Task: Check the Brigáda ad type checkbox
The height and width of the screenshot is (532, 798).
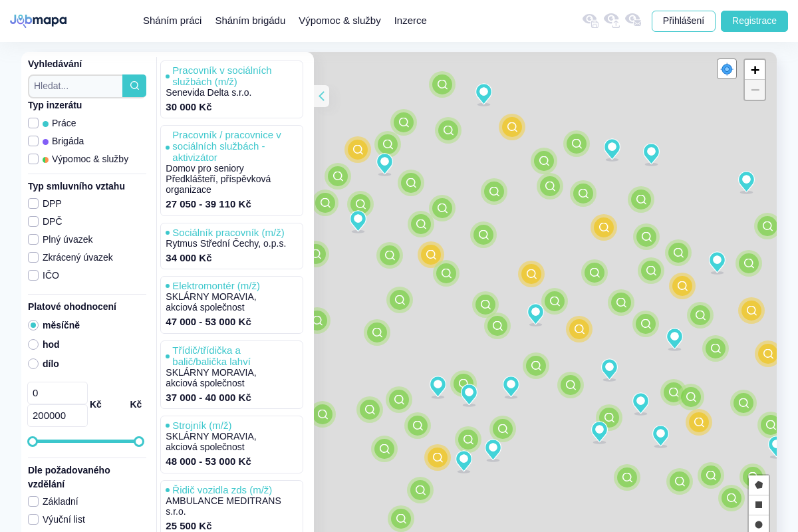Action: point(33,141)
